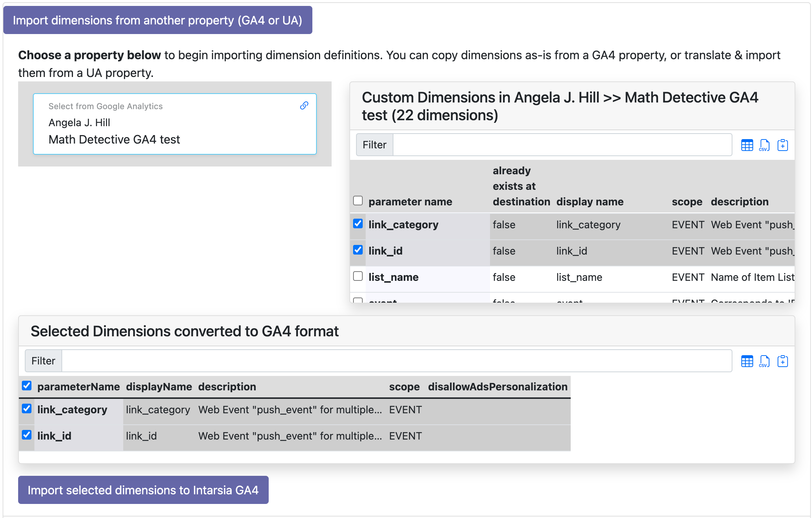Uncheck link_category in the converted dimensions table
The image size is (812, 518).
point(26,409)
